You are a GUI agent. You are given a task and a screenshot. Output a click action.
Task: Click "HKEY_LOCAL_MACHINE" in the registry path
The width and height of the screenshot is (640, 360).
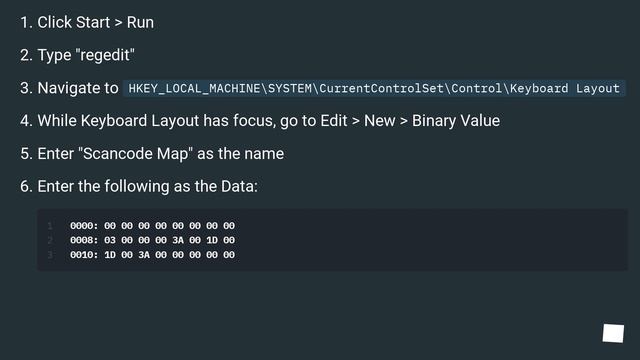click(194, 89)
